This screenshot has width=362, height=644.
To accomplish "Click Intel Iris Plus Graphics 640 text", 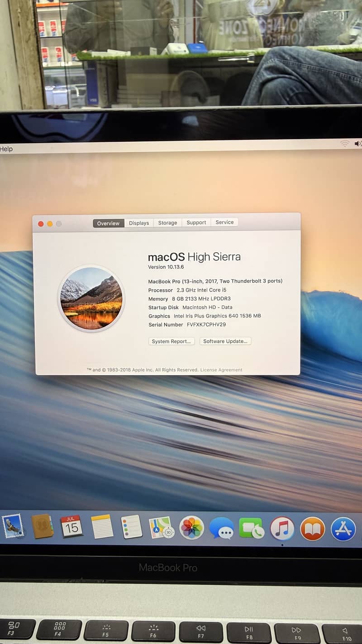I will (217, 316).
